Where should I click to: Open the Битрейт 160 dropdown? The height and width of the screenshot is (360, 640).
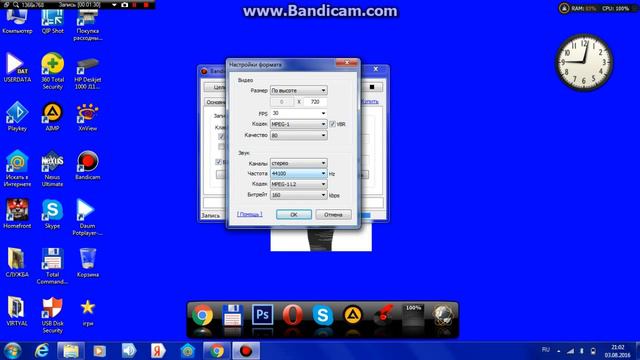point(298,195)
